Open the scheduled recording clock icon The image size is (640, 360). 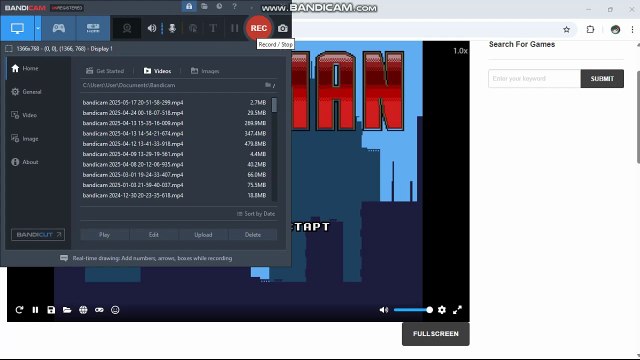pyautogui.click(x=219, y=6)
